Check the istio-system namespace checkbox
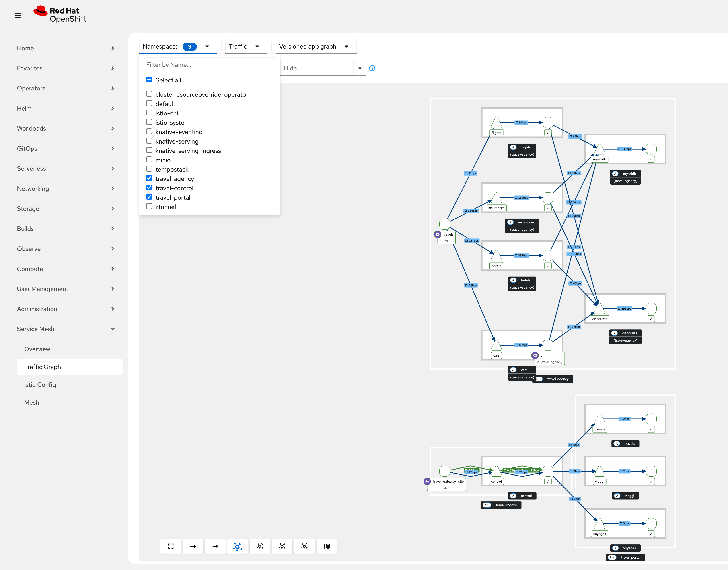Screen dimensions: 728x570 [x=149, y=122]
